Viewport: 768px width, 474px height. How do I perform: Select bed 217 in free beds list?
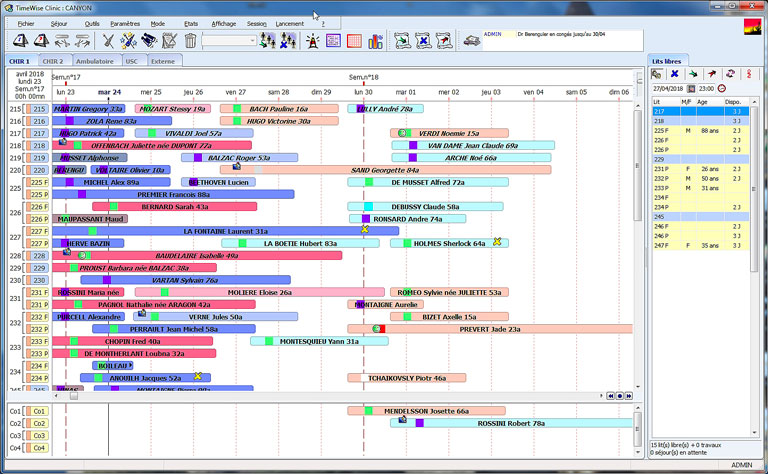[x=660, y=111]
